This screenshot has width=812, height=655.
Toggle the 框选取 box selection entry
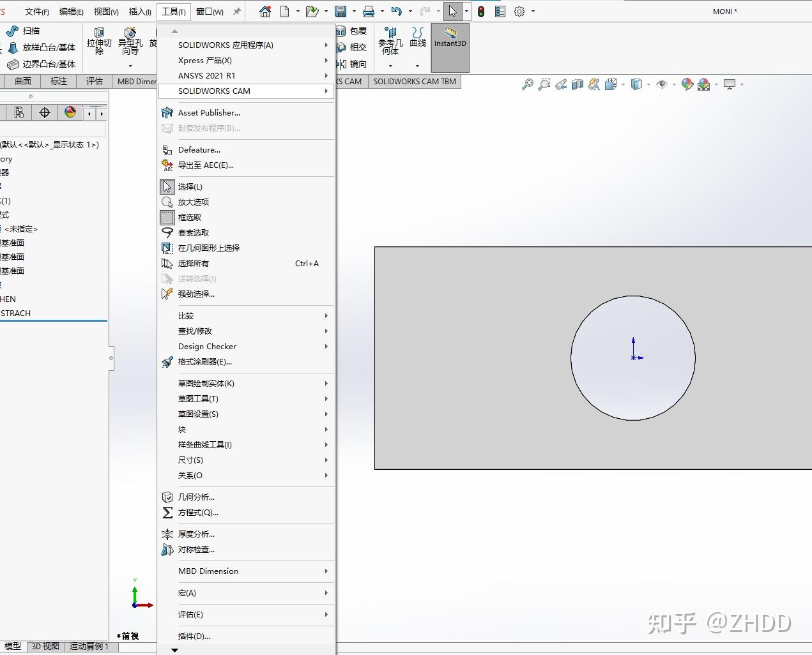pos(246,218)
